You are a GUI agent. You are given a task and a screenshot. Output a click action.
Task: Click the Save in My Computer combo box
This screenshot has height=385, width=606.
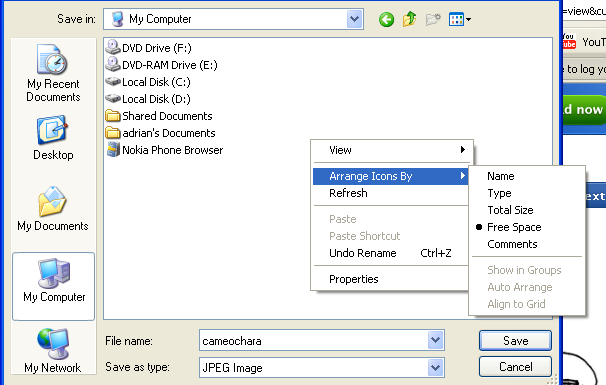coord(233,19)
